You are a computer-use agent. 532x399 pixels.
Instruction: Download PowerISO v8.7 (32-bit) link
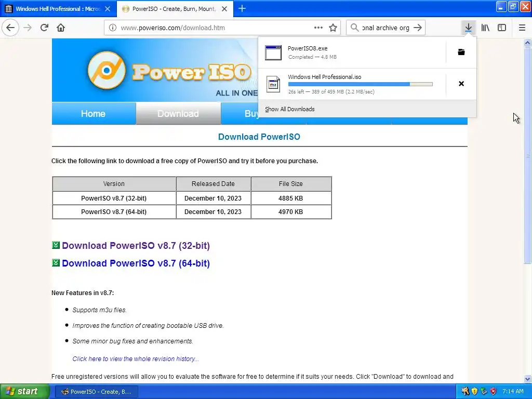tap(136, 246)
